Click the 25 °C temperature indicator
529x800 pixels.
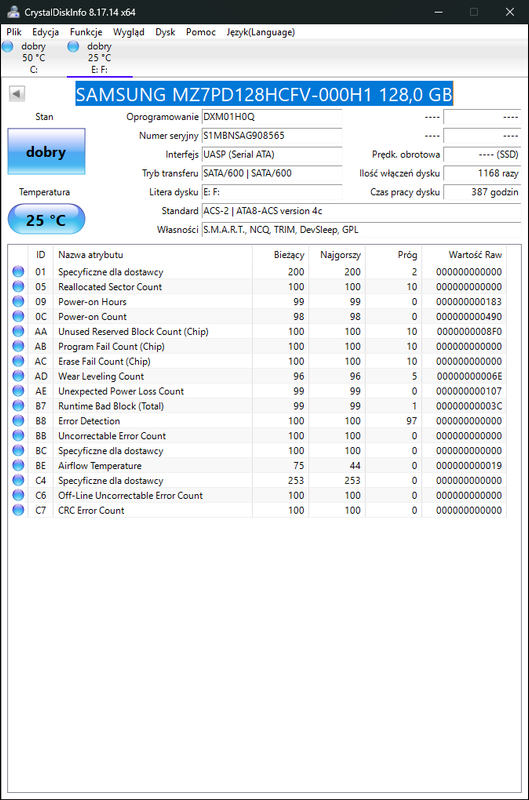(x=46, y=219)
